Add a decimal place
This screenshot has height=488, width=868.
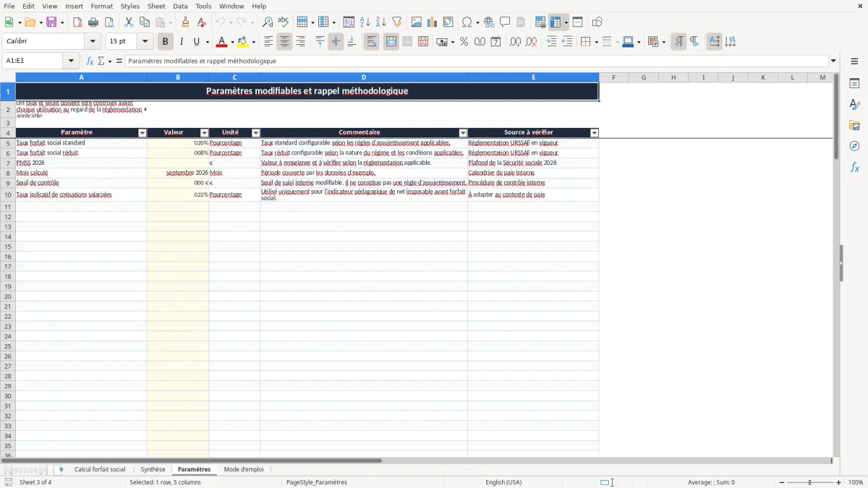pyautogui.click(x=515, y=42)
